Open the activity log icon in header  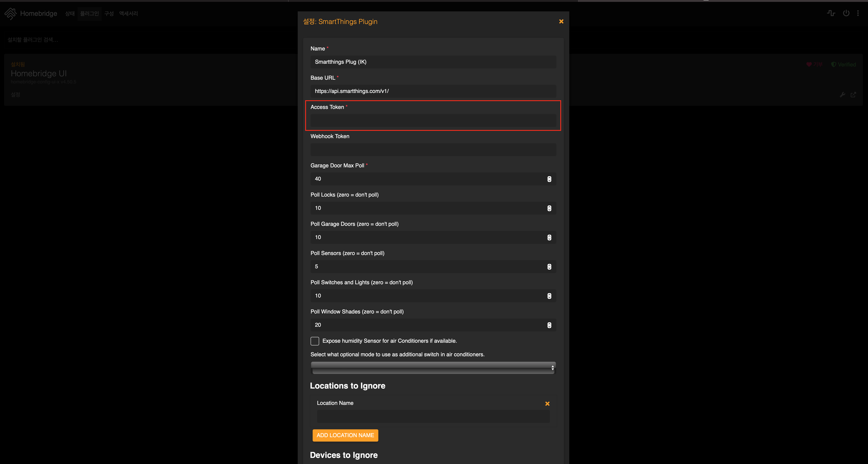pos(831,13)
